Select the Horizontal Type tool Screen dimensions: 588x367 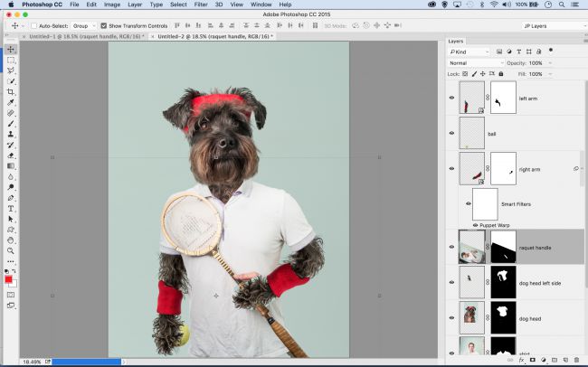point(11,208)
